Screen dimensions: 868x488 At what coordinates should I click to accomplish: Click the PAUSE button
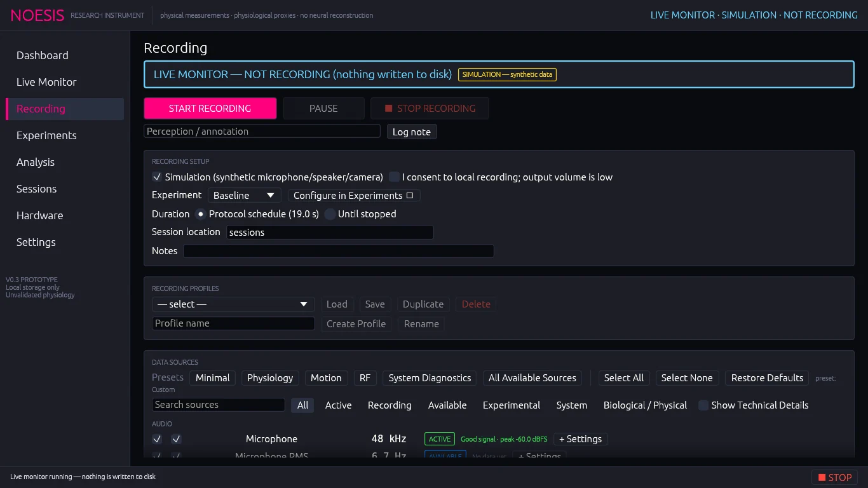[x=323, y=109]
